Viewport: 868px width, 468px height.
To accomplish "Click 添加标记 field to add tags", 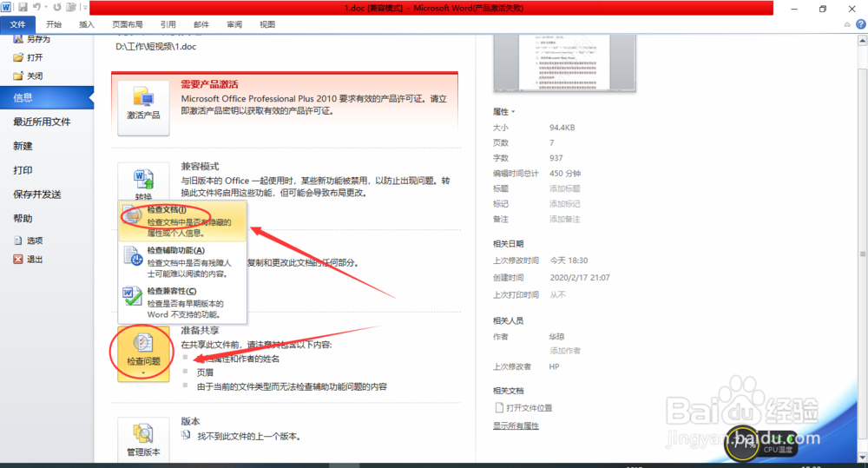I will click(565, 204).
